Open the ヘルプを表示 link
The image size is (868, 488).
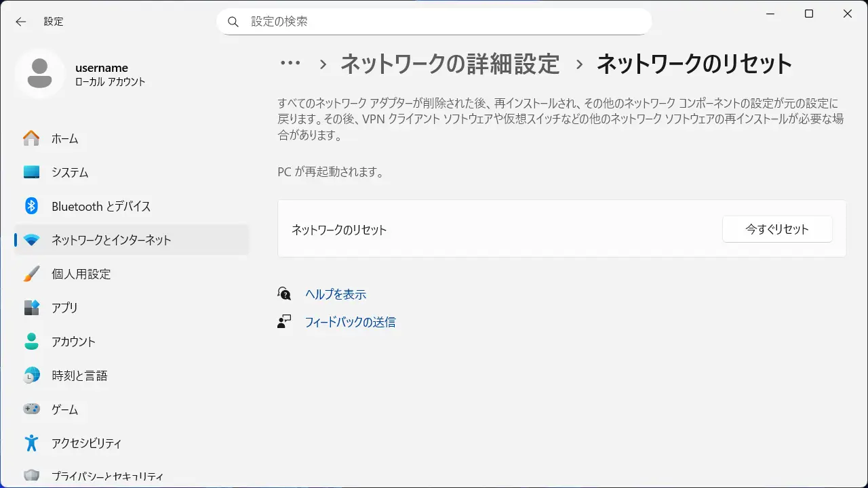[336, 294]
